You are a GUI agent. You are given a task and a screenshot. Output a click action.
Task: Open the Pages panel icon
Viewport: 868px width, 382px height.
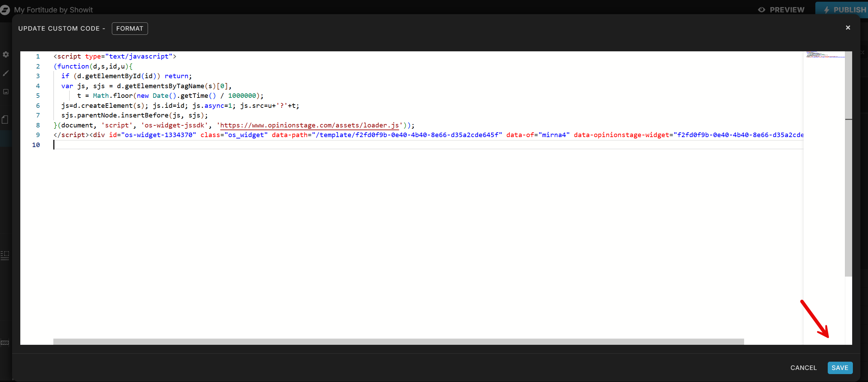(5, 120)
